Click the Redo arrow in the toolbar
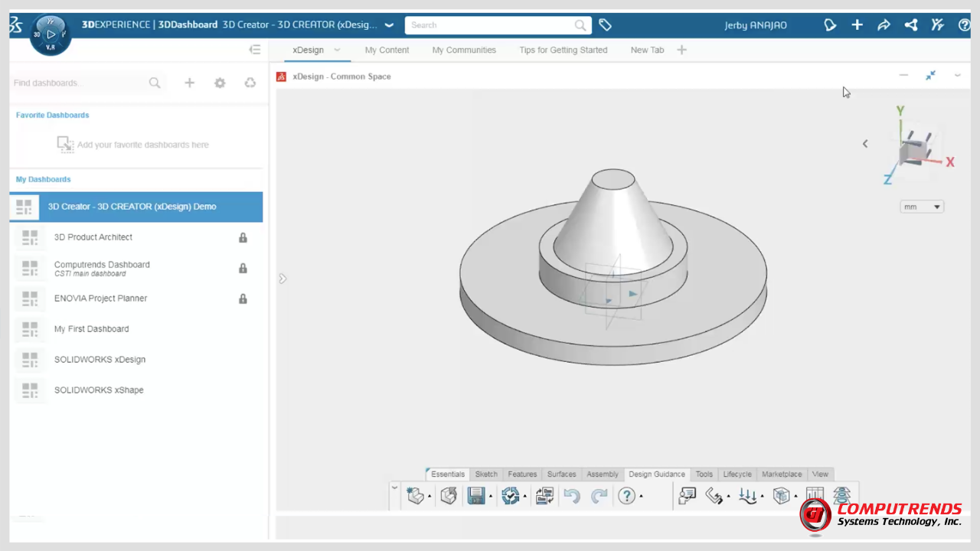 [599, 496]
